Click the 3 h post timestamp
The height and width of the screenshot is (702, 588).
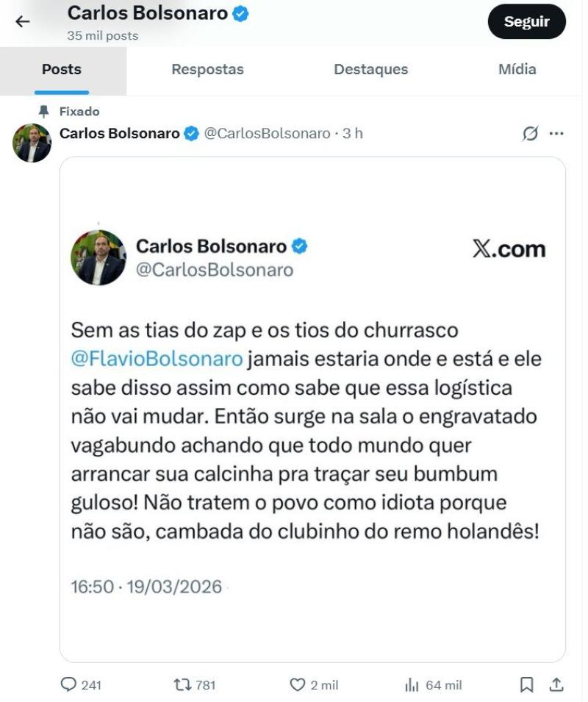(353, 133)
